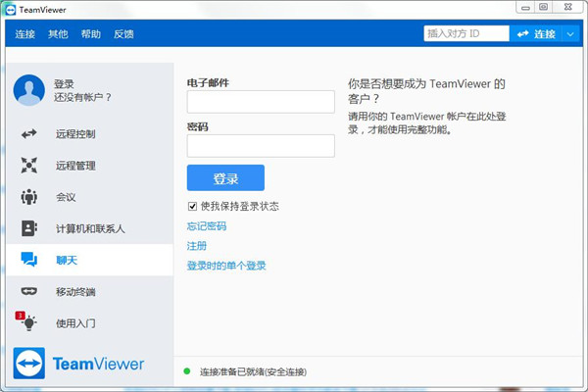The image size is (588, 392).
Task: Click the green connection status dot
Action: (187, 371)
